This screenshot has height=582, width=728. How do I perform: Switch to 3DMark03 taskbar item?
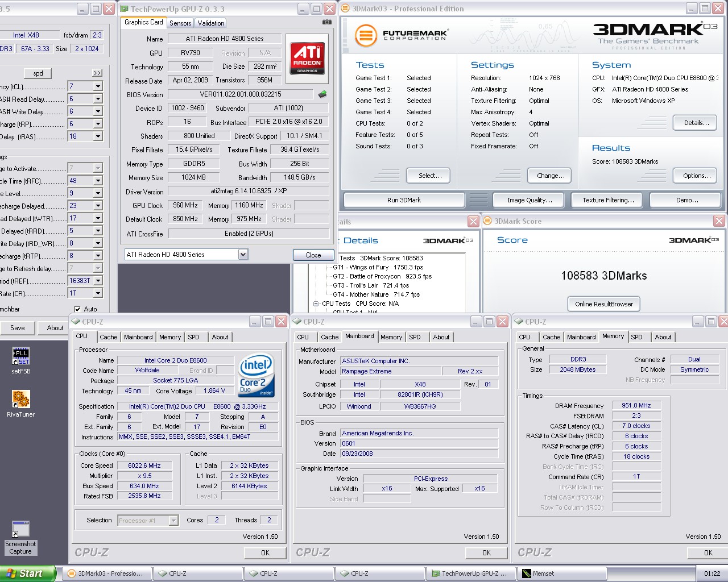(x=107, y=573)
